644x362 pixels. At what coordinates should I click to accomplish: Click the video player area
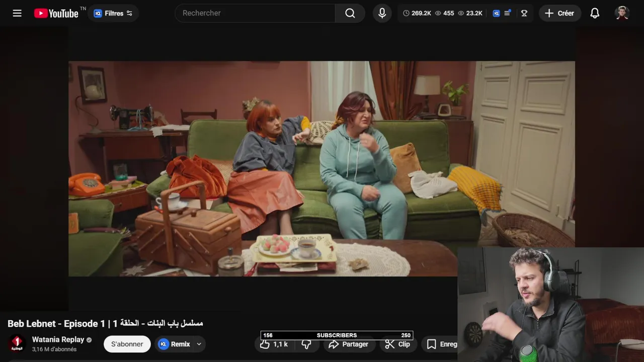(x=321, y=168)
